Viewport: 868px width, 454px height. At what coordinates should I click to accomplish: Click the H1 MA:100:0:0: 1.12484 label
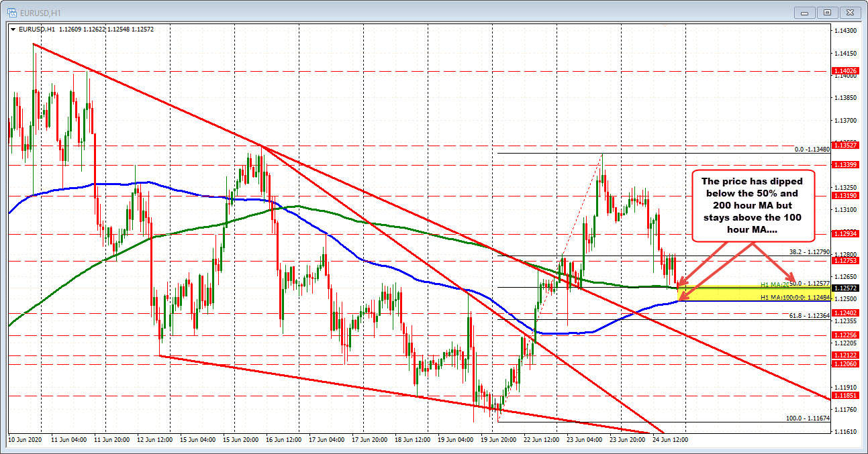(x=795, y=297)
